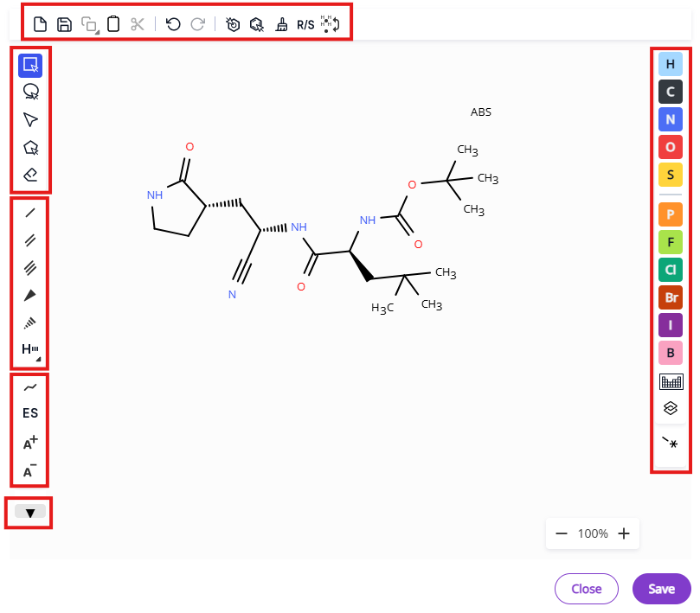The height and width of the screenshot is (613, 700).
Task: Click the Close button
Action: pyautogui.click(x=586, y=589)
